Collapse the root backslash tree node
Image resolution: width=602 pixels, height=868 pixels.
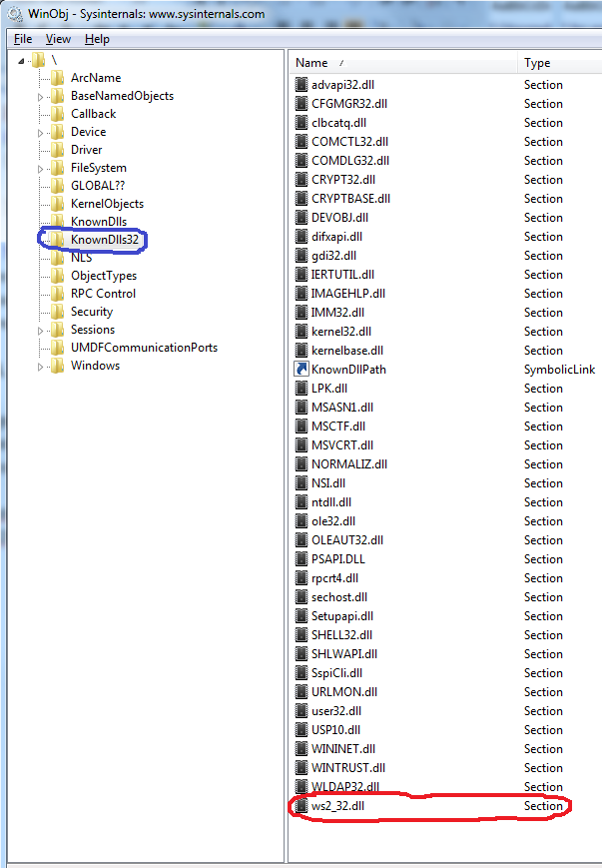point(21,60)
